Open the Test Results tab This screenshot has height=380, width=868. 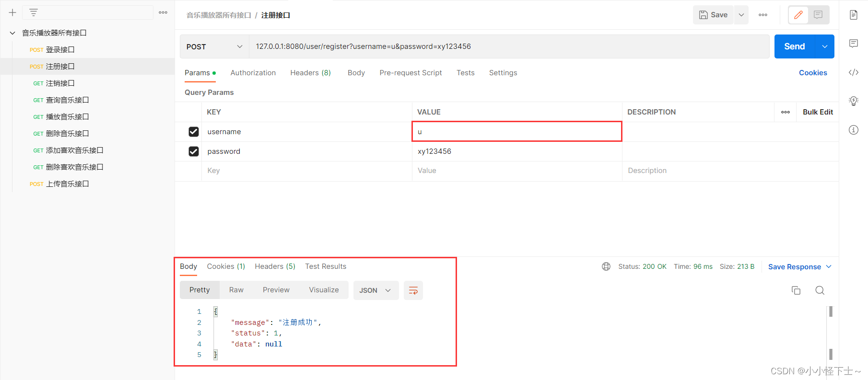tap(326, 266)
